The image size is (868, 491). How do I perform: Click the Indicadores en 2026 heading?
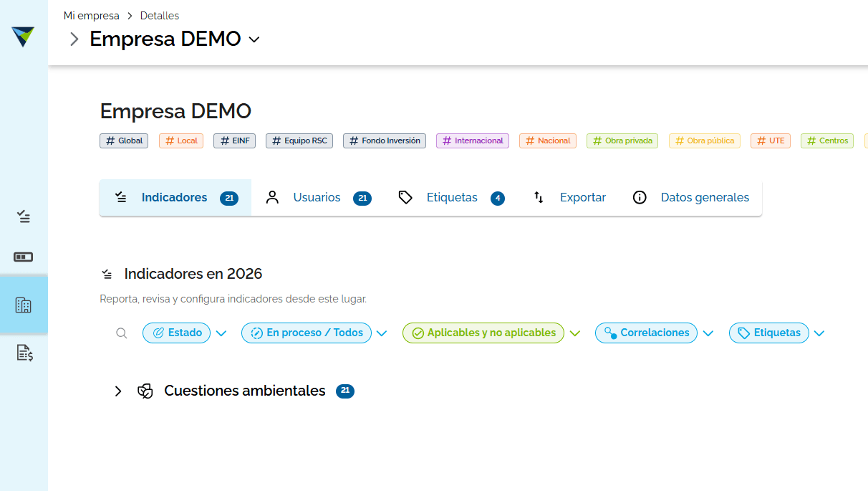pyautogui.click(x=193, y=274)
